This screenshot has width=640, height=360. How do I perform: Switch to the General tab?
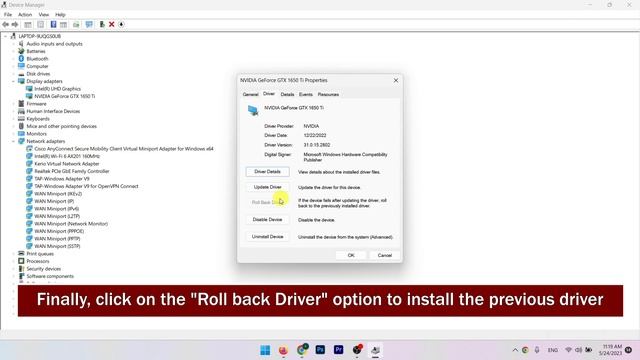click(x=251, y=94)
